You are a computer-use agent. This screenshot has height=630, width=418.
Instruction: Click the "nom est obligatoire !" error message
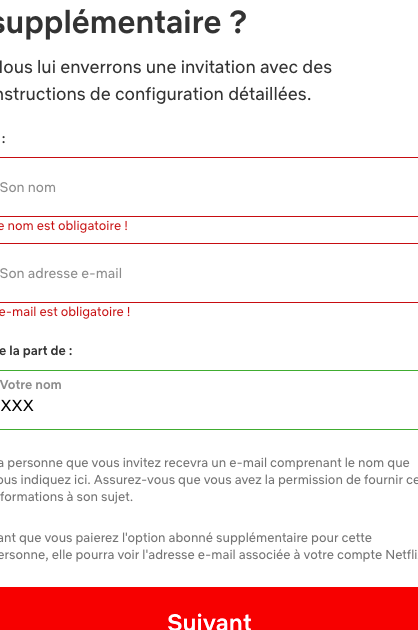(x=68, y=226)
